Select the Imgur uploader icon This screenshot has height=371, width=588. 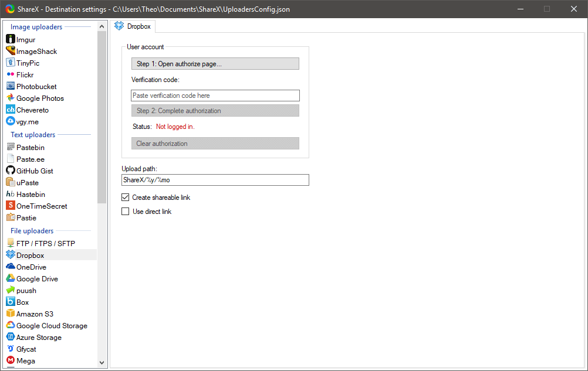tap(11, 39)
